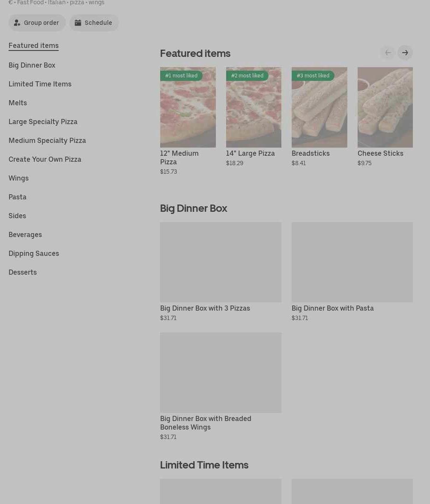The width and height of the screenshot is (430, 504).
Task: Open the Dipping Sauces category
Action: click(x=34, y=254)
